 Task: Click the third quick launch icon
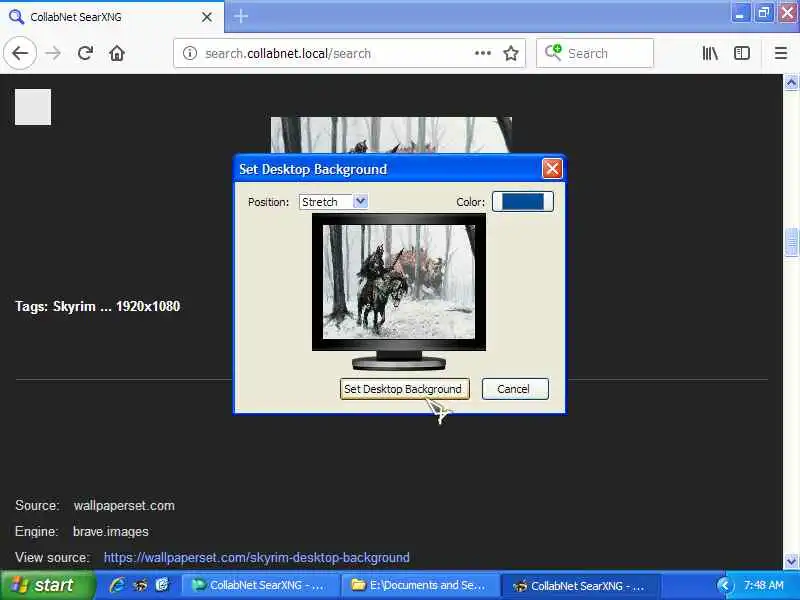point(162,585)
